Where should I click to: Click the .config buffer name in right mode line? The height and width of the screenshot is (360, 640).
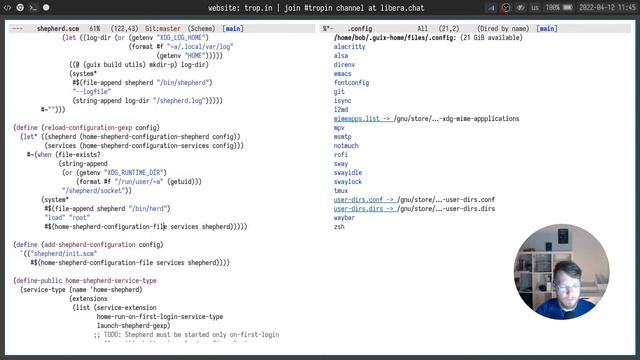coord(360,29)
